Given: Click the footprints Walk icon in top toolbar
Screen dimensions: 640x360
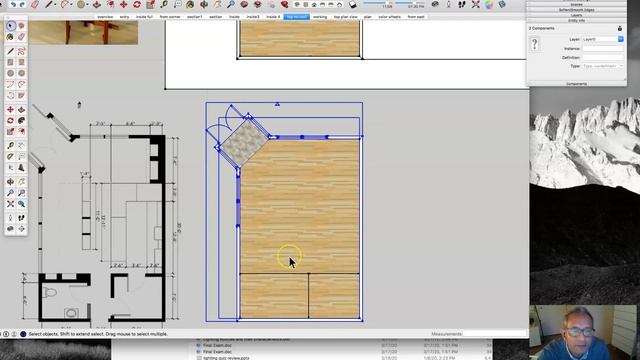Looking at the screenshot, I should tap(462, 4).
